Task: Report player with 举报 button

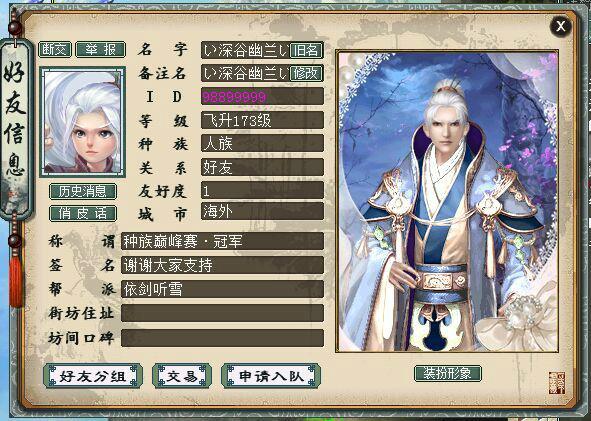Action: click(x=101, y=49)
